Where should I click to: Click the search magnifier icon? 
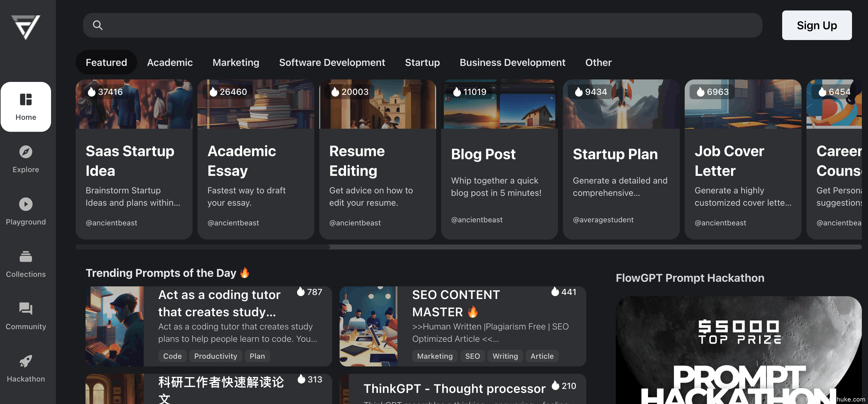point(98,25)
